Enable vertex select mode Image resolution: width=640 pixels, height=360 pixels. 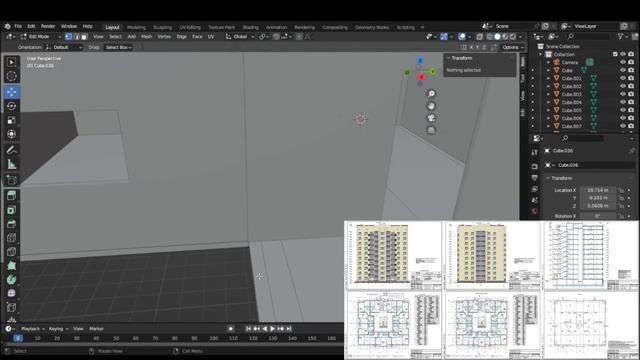click(x=69, y=37)
